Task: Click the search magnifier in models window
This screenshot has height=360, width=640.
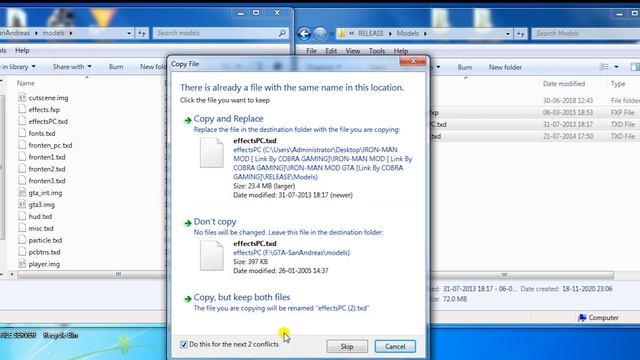Action: click(x=282, y=33)
